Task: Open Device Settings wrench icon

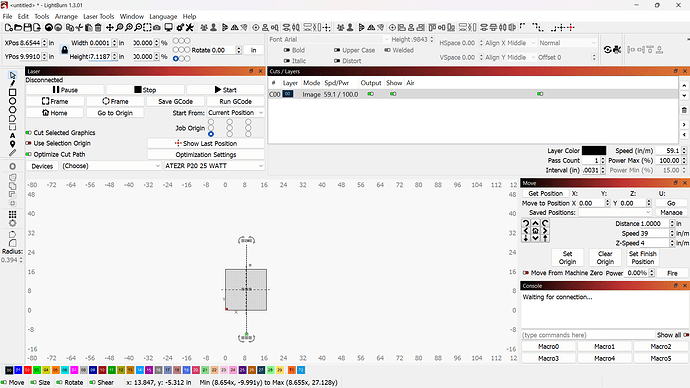Action: click(190, 27)
